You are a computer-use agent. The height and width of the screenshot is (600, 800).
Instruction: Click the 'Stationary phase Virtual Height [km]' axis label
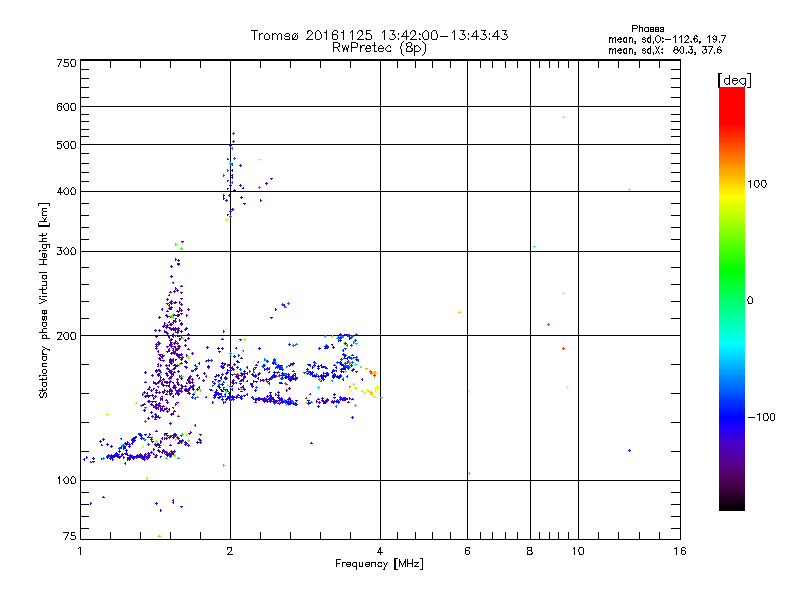(44, 301)
